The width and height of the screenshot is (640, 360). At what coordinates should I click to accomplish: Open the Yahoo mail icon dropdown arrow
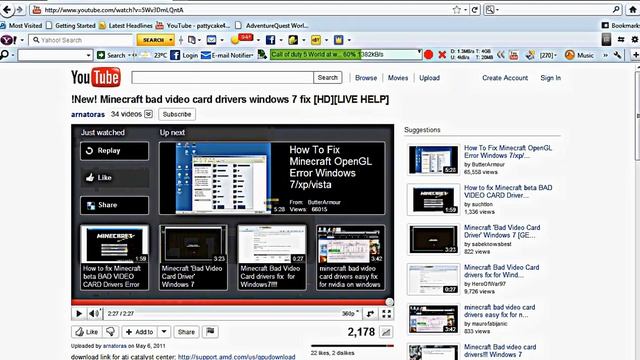222,40
